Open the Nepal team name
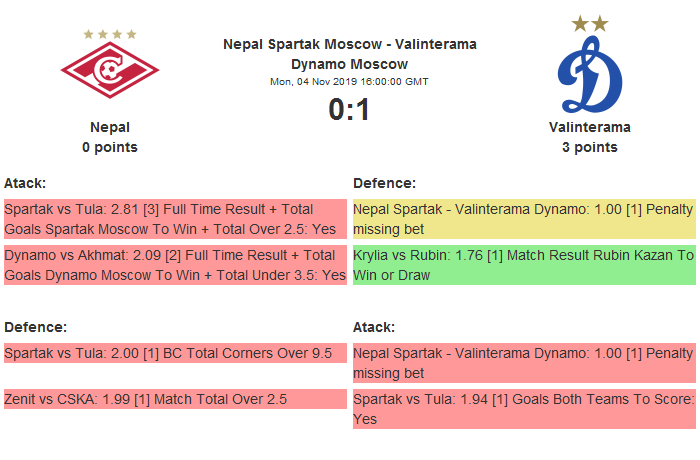The image size is (700, 460). 110,127
